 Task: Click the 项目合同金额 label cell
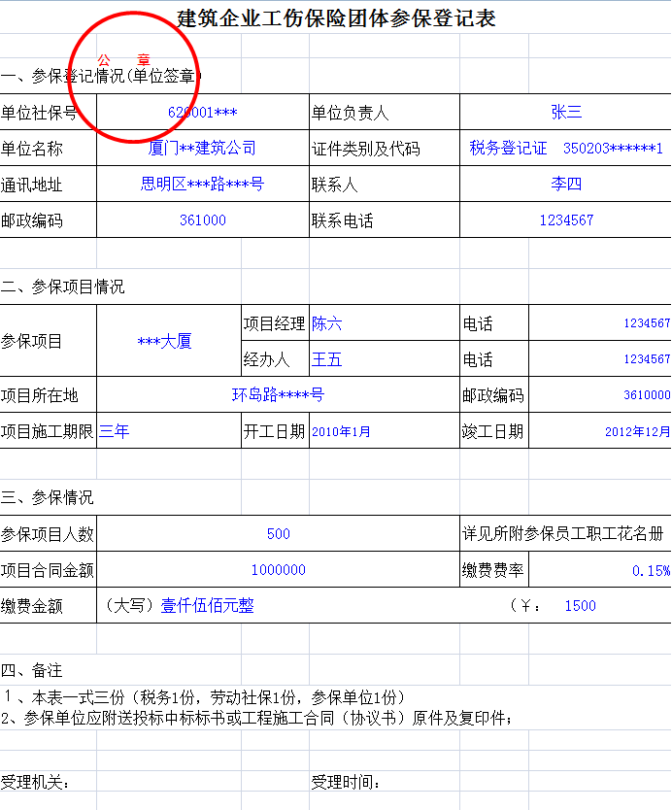47,570
